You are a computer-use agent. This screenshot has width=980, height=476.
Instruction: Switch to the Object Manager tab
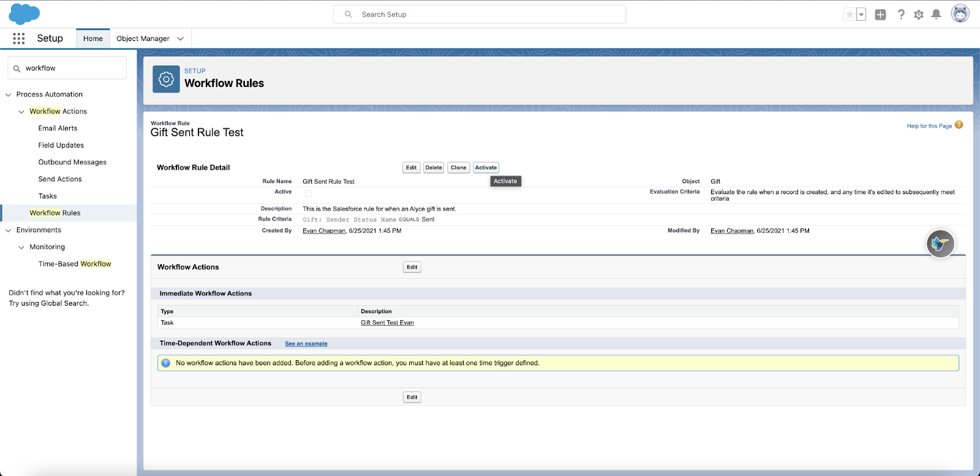(143, 39)
